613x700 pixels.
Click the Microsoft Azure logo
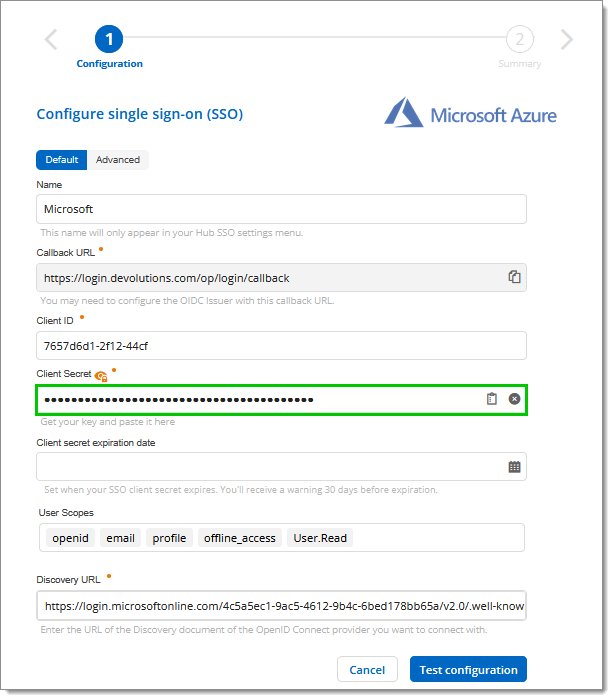pos(471,113)
